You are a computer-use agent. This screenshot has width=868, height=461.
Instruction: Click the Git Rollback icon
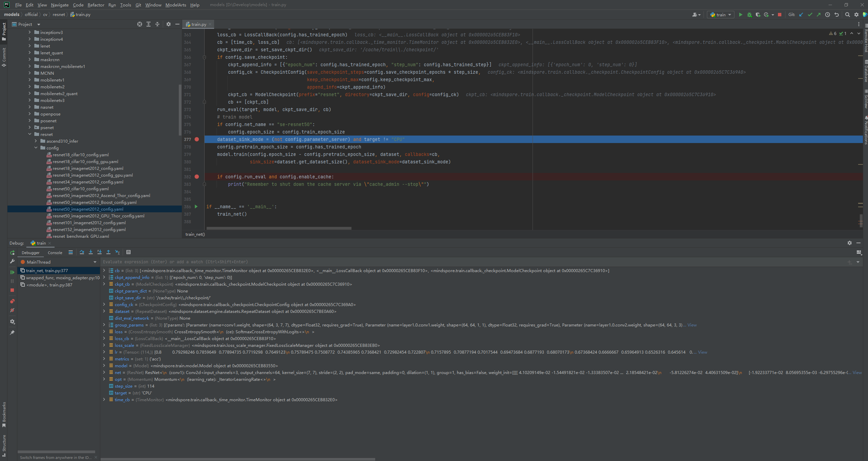click(x=836, y=15)
